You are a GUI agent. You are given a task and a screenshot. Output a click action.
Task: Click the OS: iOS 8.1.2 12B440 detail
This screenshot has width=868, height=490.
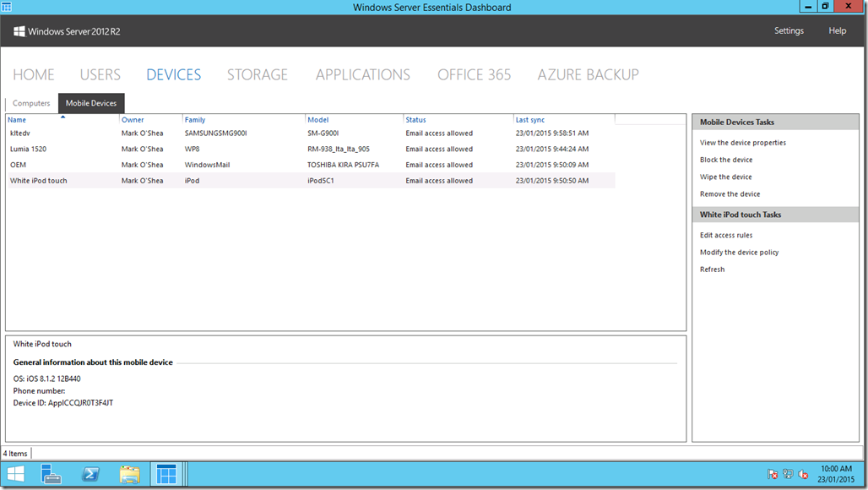47,379
